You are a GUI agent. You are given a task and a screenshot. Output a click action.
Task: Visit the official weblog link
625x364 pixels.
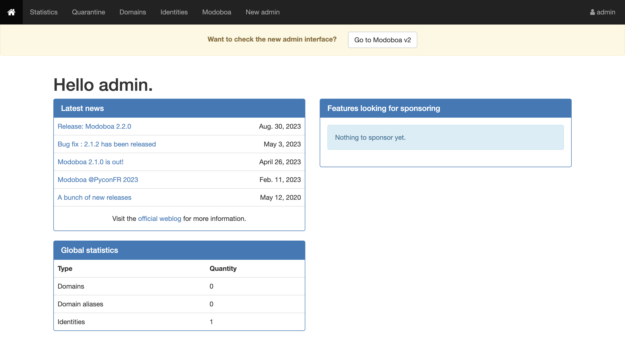160,218
